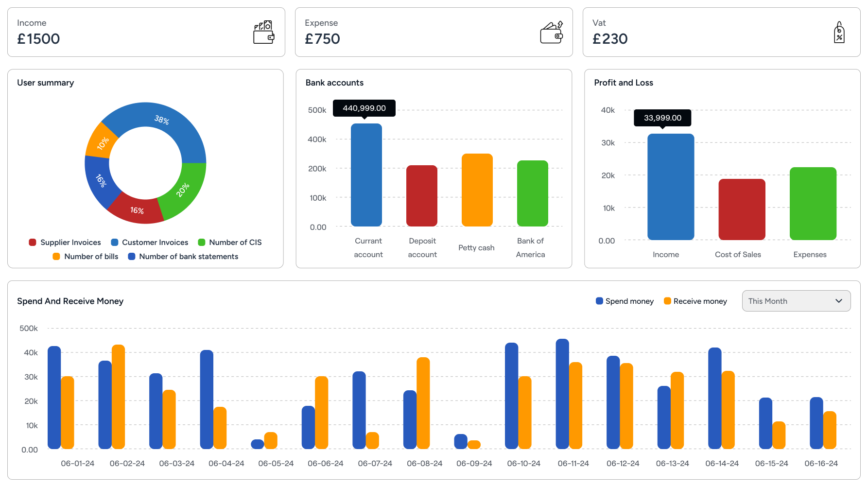
Task: Click the Expenses green bar
Action: [813, 204]
